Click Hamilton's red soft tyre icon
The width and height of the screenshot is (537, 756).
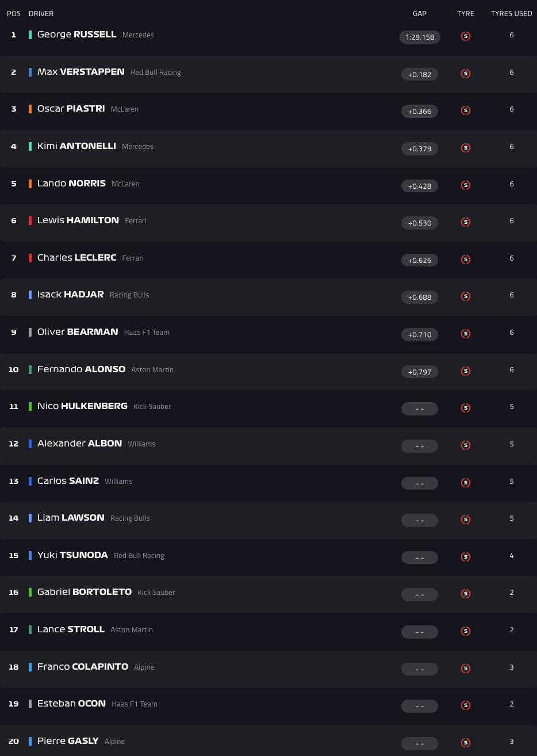point(466,222)
